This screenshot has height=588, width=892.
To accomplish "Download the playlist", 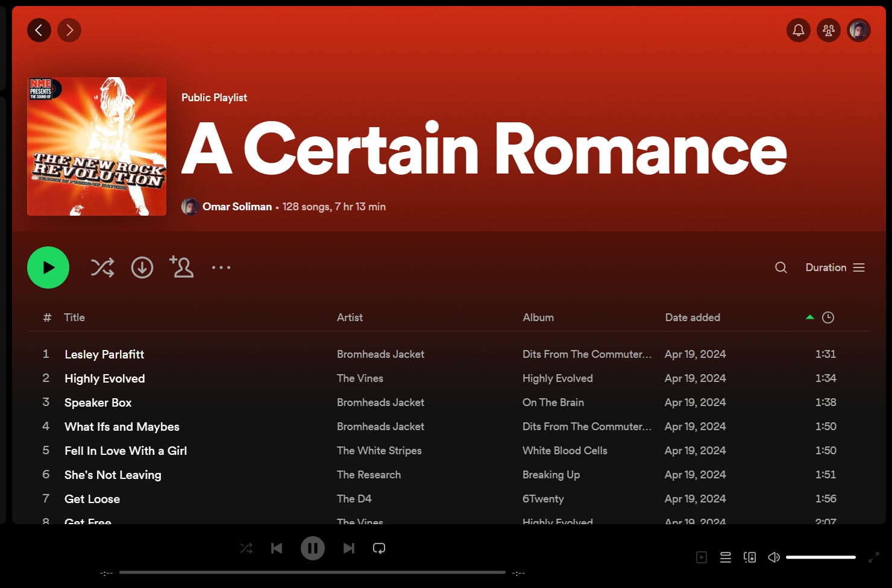I will (x=142, y=267).
